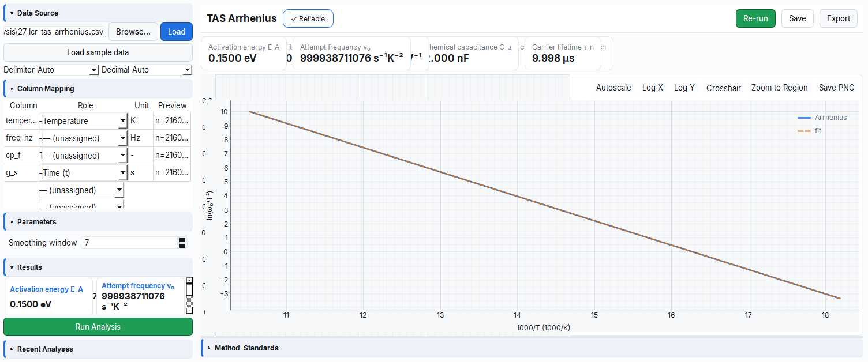Toggle the fit series in legend
The height and width of the screenshot is (362, 868).
tap(810, 131)
